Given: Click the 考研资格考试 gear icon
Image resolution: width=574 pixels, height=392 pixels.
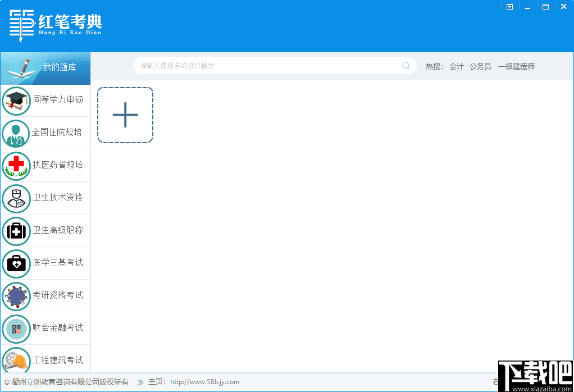Looking at the screenshot, I should click(16, 296).
